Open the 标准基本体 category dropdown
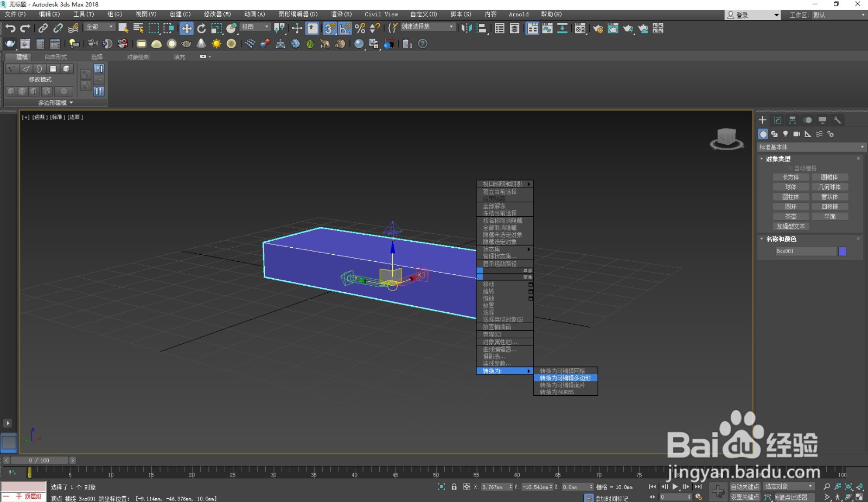The height and width of the screenshot is (502, 868). point(811,147)
